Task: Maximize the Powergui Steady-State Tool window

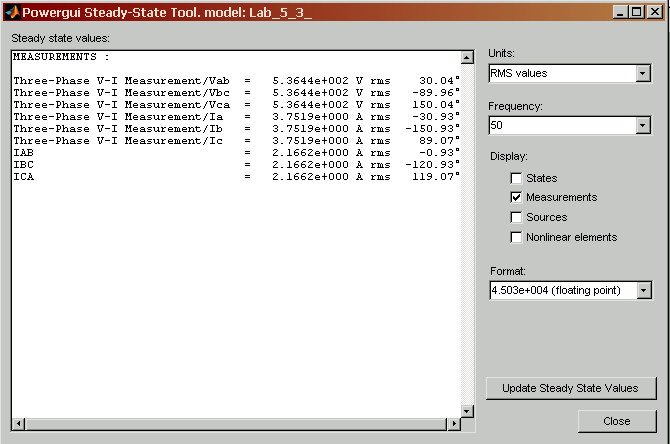Action: [x=637, y=12]
